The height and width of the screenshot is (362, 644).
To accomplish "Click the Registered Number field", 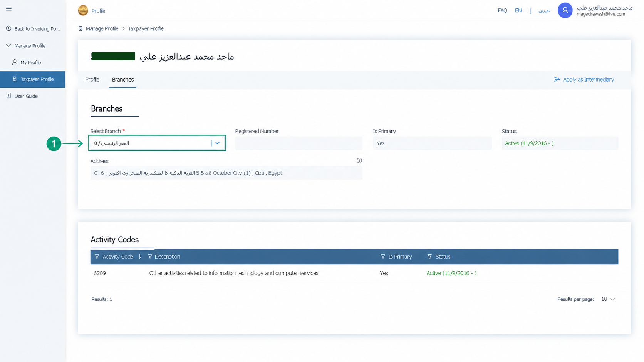I will pyautogui.click(x=299, y=143).
